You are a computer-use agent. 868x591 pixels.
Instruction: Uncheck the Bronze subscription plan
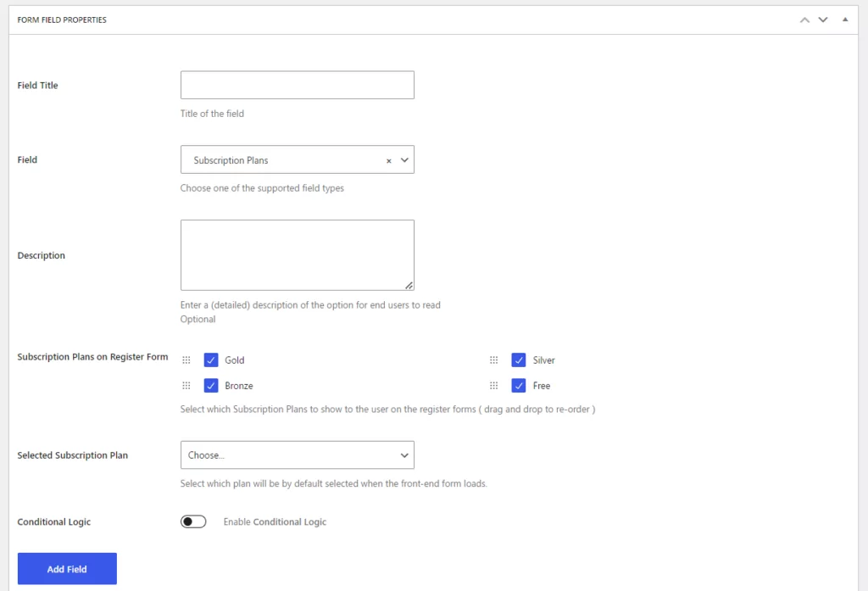coord(211,386)
